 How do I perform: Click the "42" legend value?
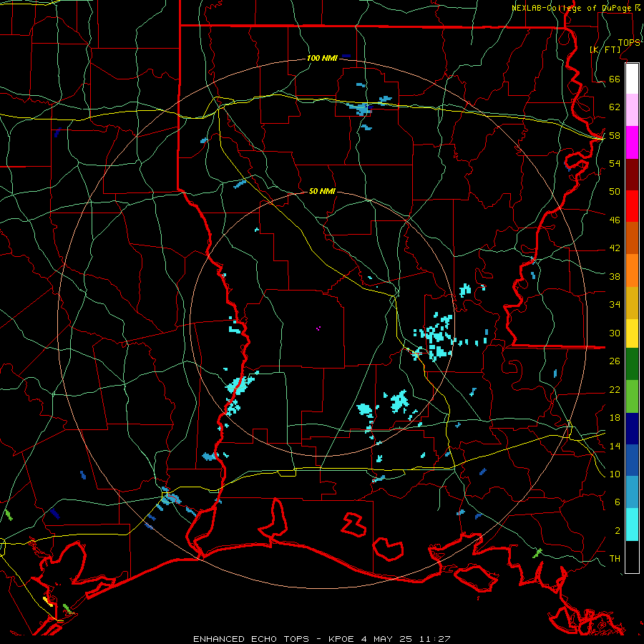[x=615, y=248]
